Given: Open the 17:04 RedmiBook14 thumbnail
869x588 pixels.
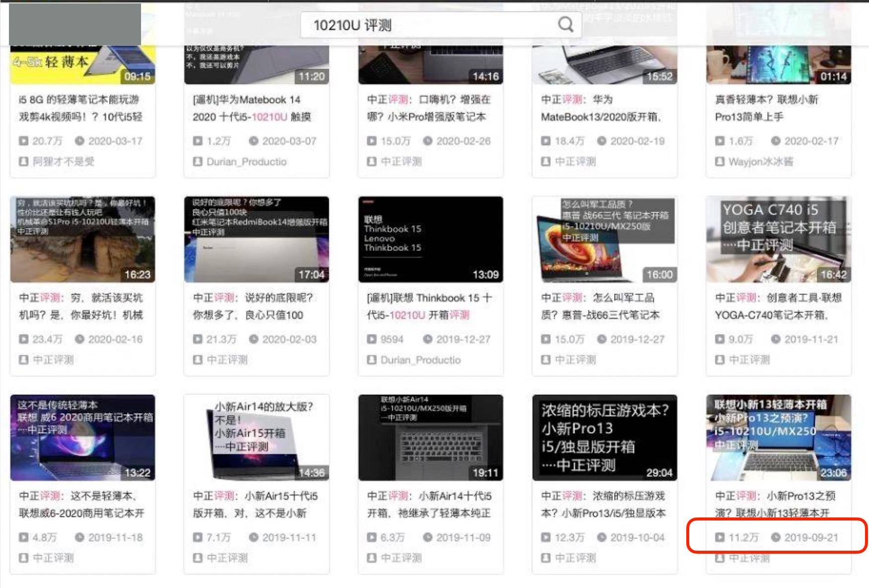Looking at the screenshot, I should [x=256, y=239].
